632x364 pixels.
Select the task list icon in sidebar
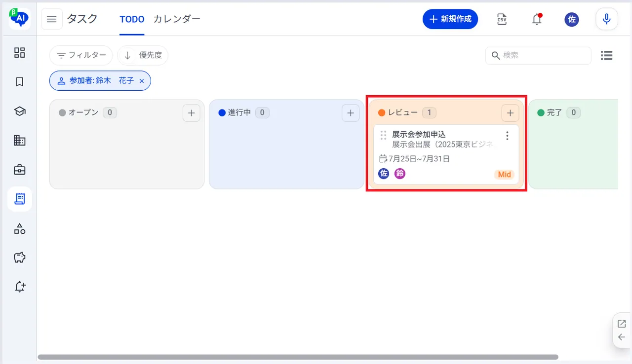[20, 199]
